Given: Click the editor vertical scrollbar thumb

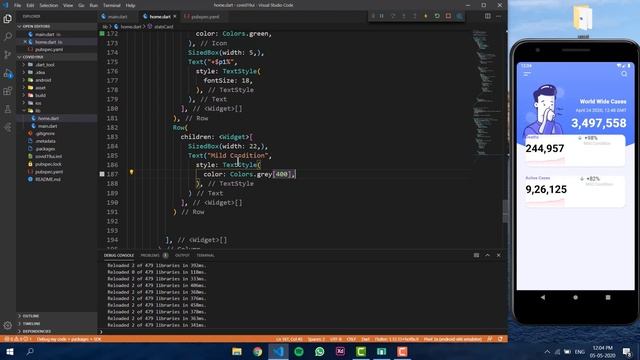Looking at the screenshot, I should coord(505,211).
